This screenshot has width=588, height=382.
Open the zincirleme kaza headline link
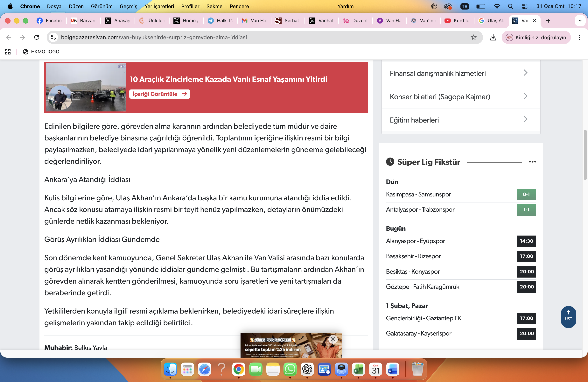point(228,79)
